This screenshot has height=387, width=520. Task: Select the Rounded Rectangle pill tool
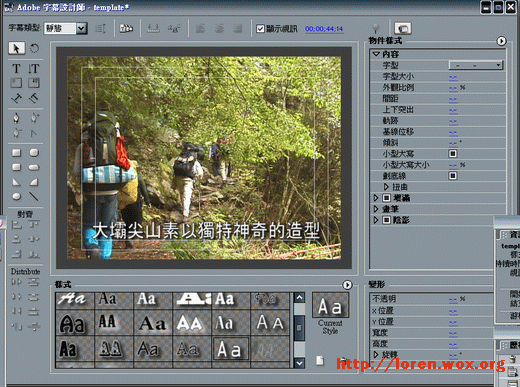(34, 167)
